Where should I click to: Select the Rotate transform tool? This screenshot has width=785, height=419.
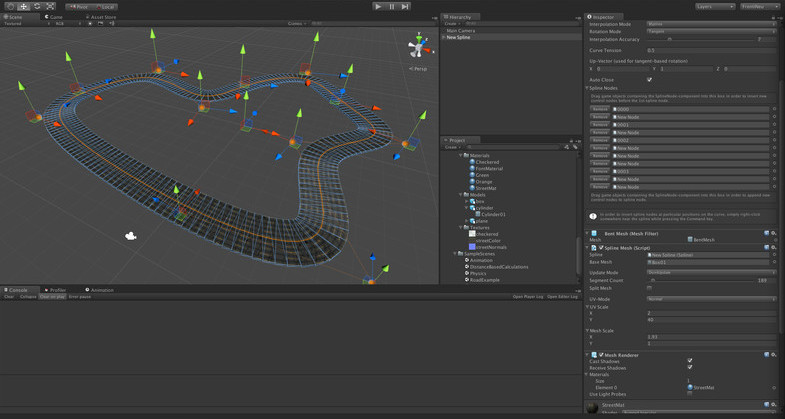click(x=37, y=6)
